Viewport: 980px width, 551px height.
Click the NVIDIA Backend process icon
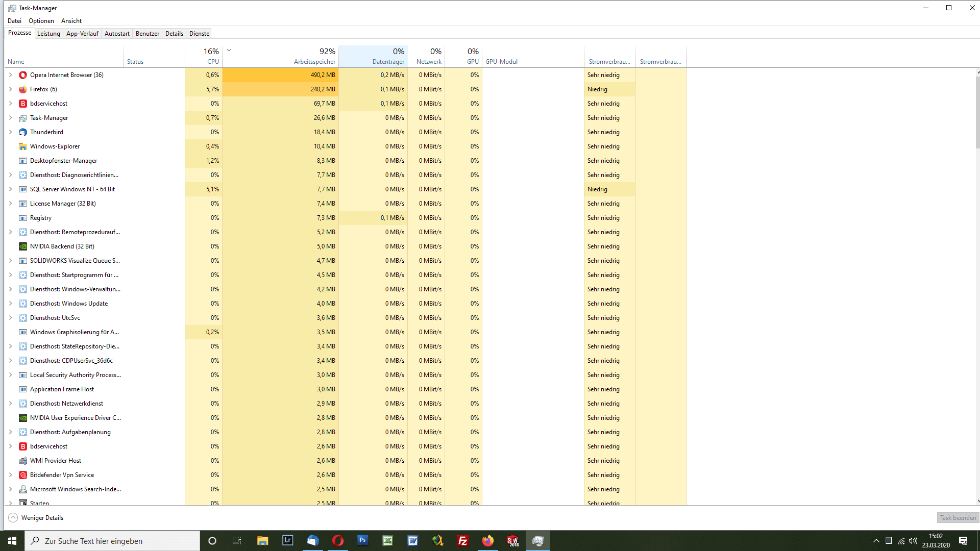(x=23, y=246)
